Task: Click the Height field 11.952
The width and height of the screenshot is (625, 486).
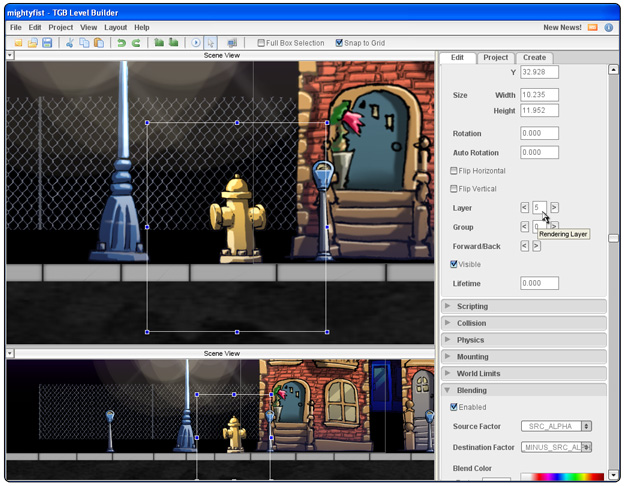Action: [539, 110]
